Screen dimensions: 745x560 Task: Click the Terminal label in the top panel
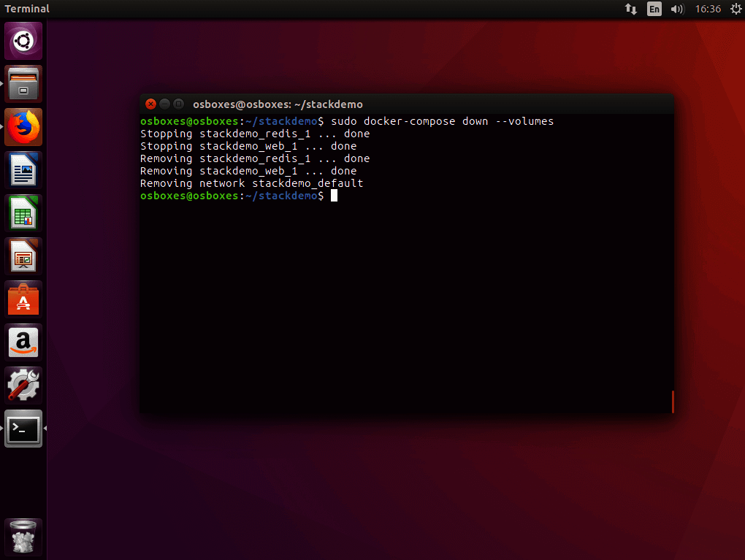pyautogui.click(x=27, y=9)
